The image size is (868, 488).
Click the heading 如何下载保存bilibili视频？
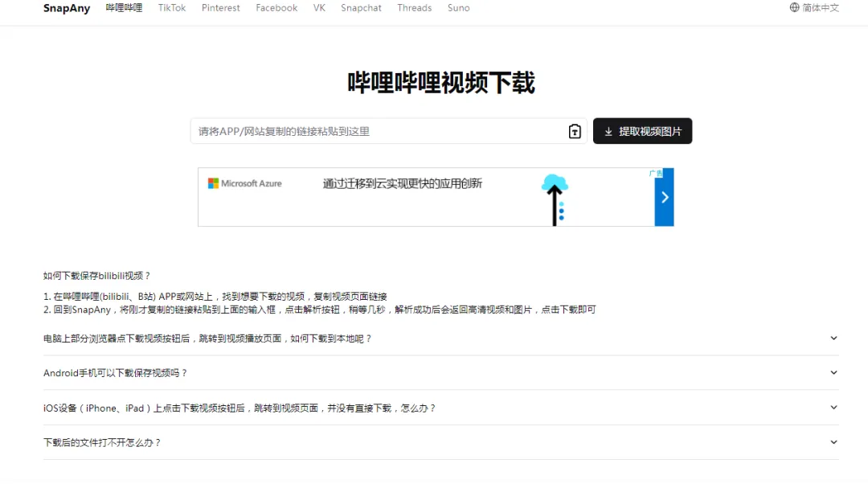(x=97, y=276)
